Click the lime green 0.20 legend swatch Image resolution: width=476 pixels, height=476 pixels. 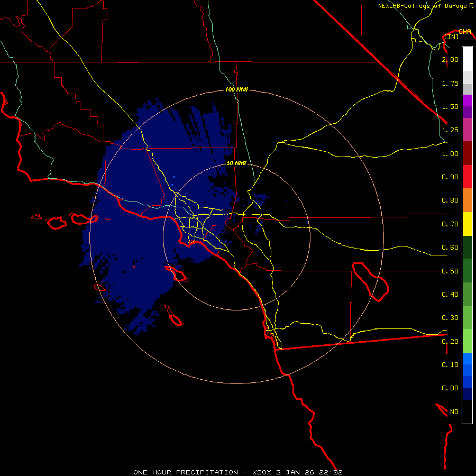(467, 341)
